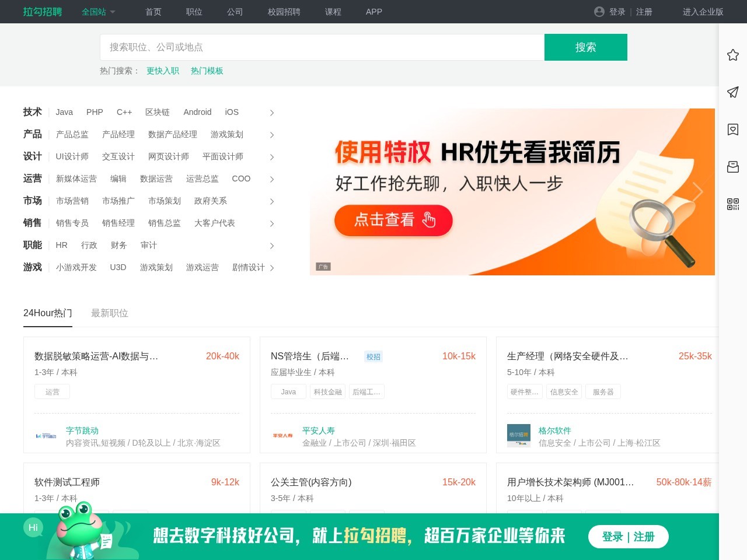Click the inbox tray icon in right sidebar
Screen dimensions: 747x560
pyautogui.click(x=733, y=167)
